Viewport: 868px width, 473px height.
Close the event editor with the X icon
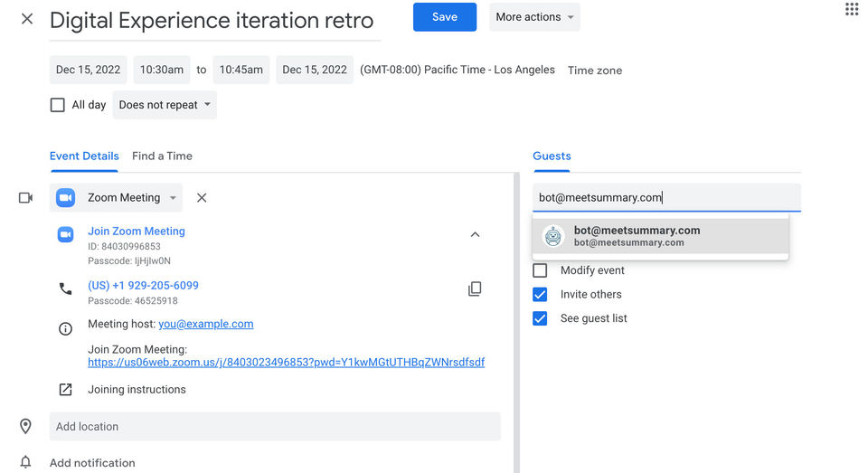pyautogui.click(x=26, y=19)
